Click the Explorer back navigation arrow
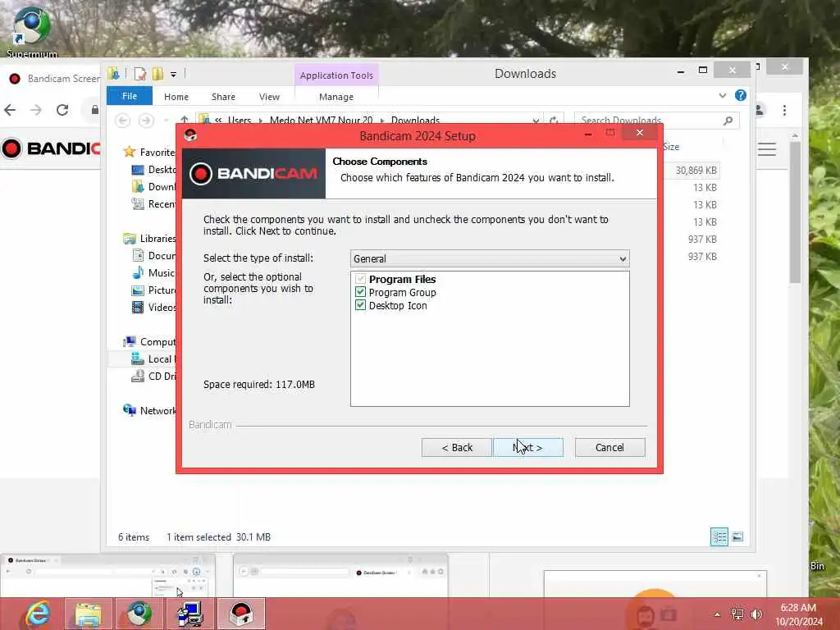Viewport: 840px width, 630px height. 123,120
